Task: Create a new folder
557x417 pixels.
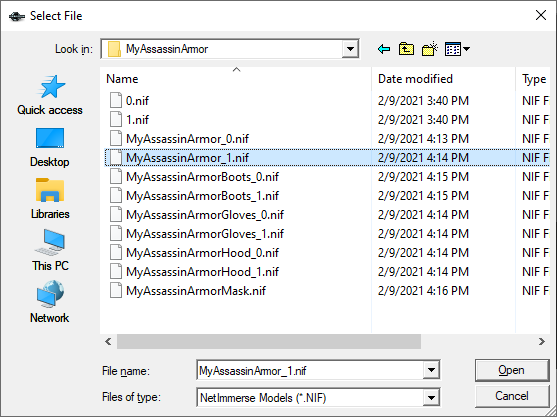Action: 429,49
